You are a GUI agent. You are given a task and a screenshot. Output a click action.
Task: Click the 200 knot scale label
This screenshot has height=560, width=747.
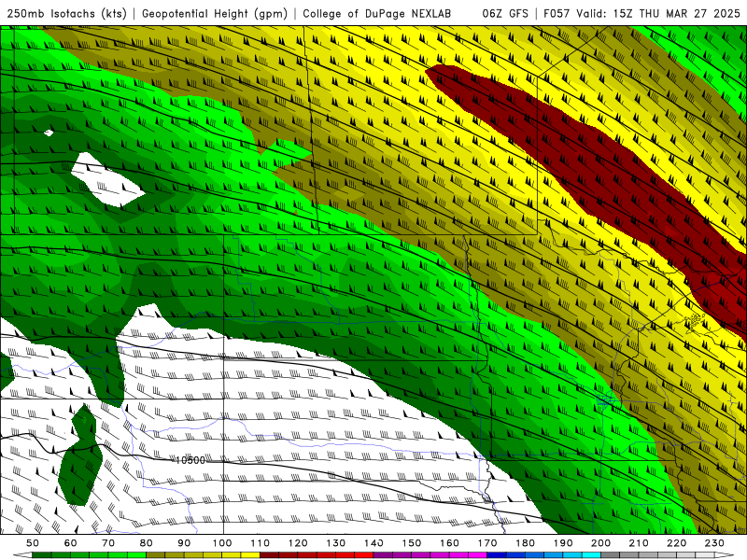(x=601, y=543)
